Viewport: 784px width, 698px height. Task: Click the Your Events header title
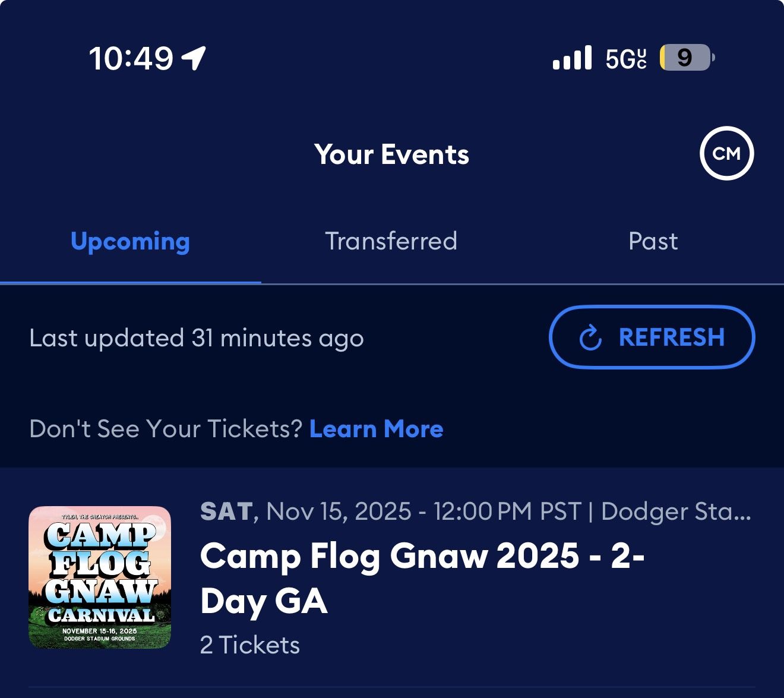click(x=392, y=154)
